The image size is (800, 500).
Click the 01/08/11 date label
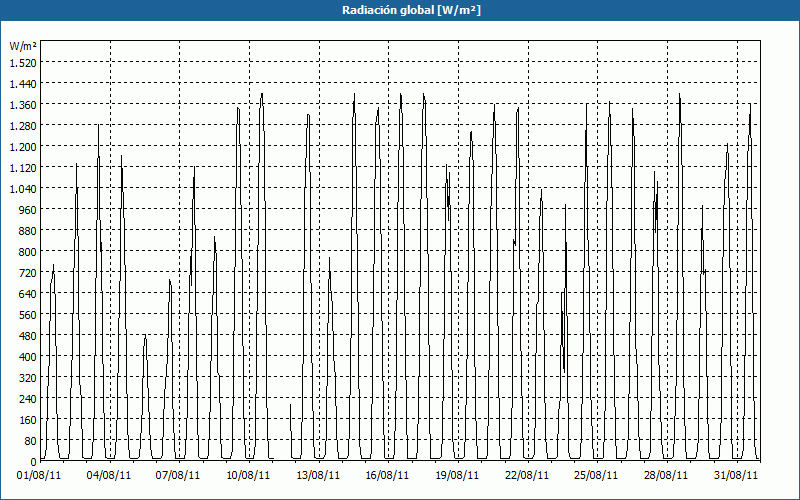tap(39, 476)
